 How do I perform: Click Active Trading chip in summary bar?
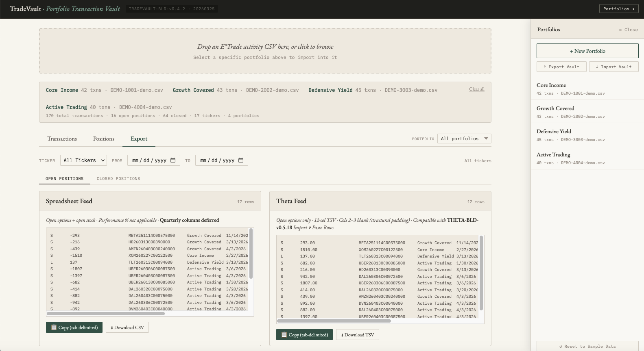click(109, 107)
